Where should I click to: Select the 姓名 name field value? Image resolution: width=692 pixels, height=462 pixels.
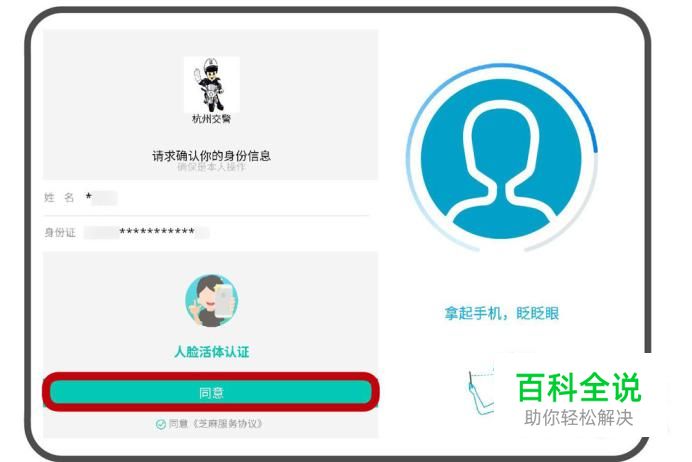click(x=102, y=197)
